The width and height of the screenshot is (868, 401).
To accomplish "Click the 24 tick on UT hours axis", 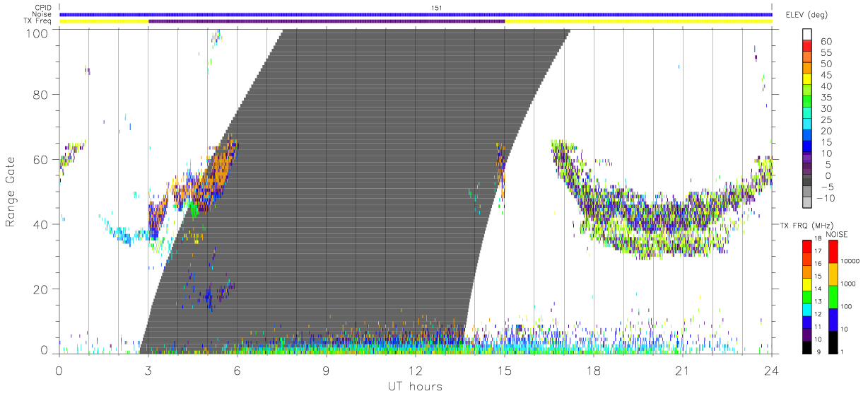I will click(x=771, y=370).
